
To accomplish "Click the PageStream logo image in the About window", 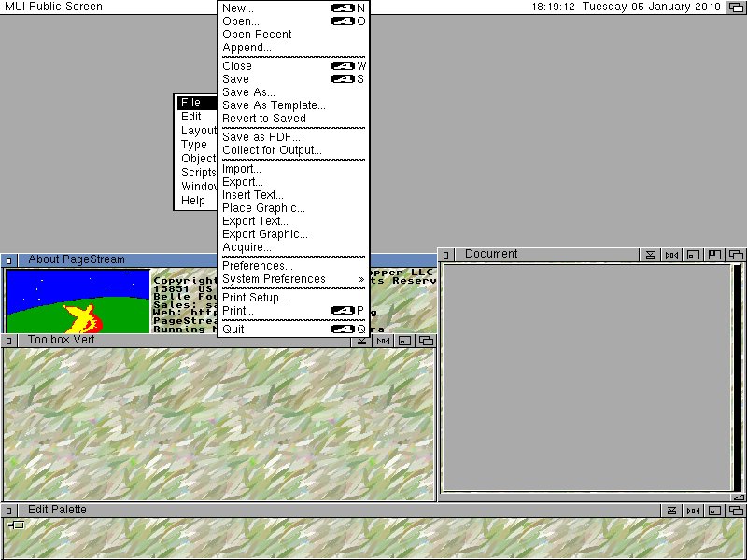I will click(x=78, y=300).
